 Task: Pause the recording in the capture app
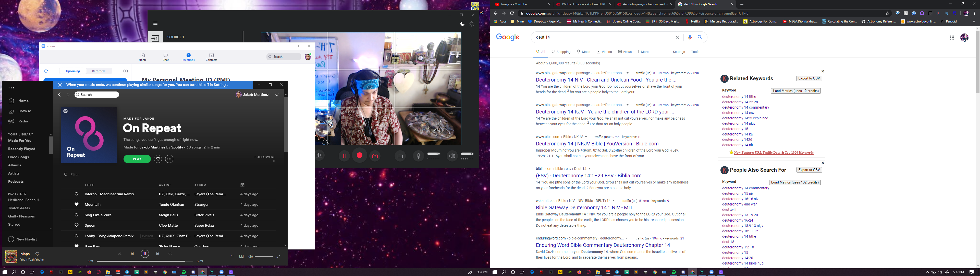[344, 156]
